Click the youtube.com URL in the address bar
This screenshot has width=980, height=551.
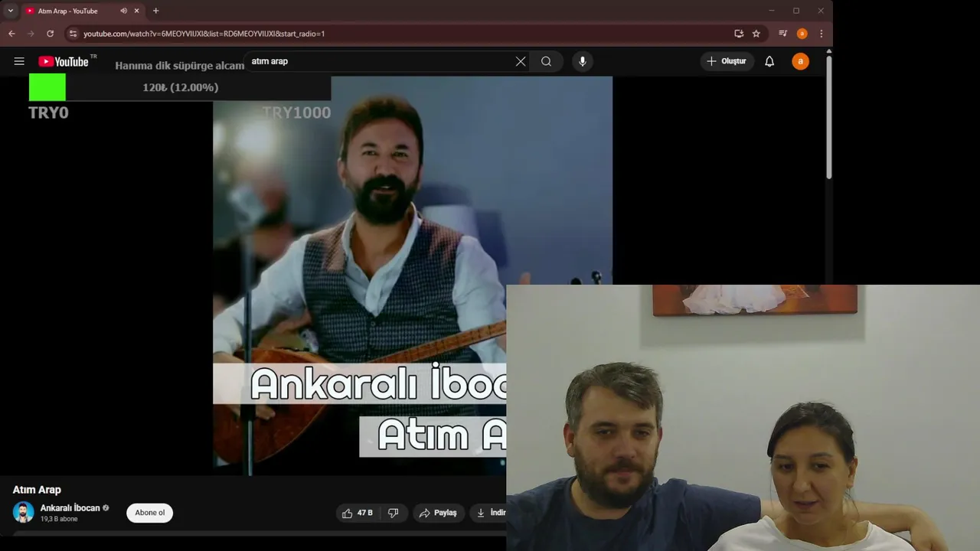pyautogui.click(x=204, y=34)
